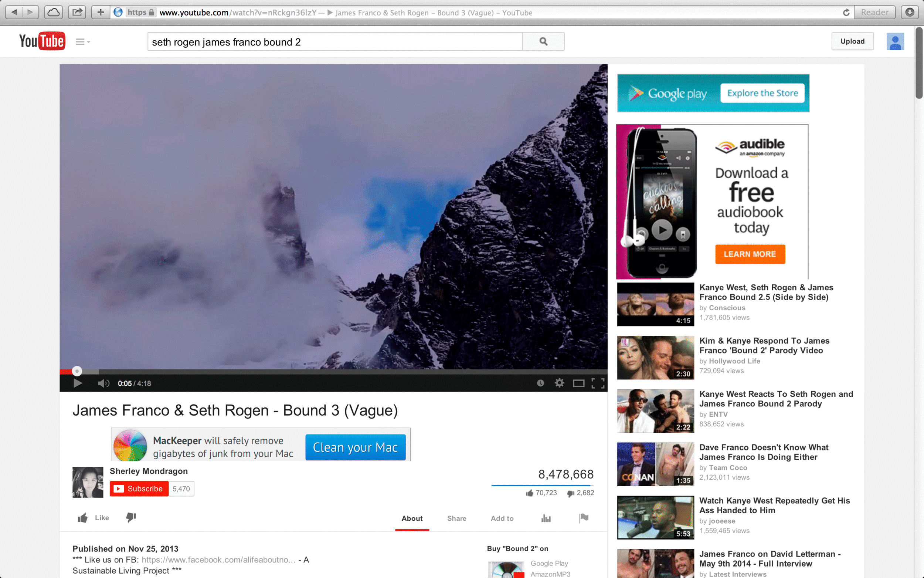
Task: Click the Watch Later clock icon
Action: pyautogui.click(x=540, y=383)
